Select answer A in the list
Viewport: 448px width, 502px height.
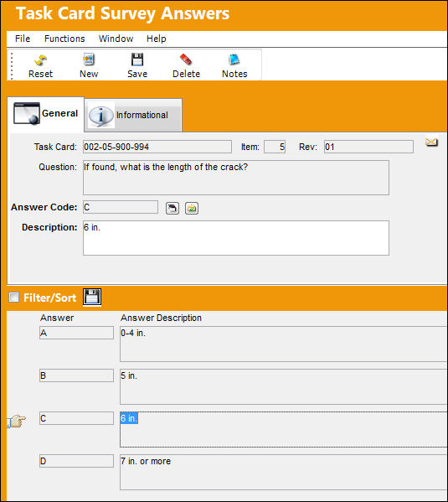(76, 333)
